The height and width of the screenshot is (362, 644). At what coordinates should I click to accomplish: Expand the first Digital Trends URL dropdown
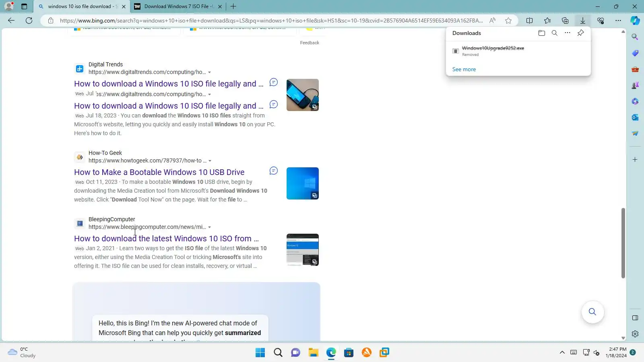[210, 72]
